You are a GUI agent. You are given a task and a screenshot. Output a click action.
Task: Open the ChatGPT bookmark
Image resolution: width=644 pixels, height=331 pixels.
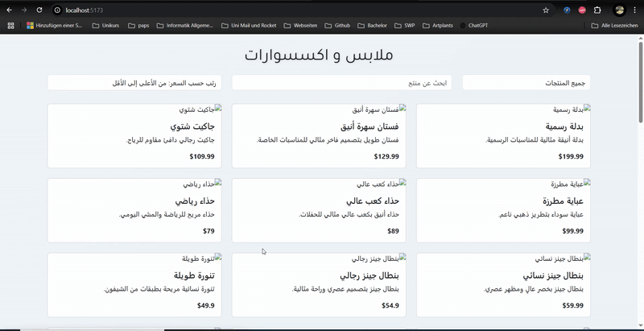pos(473,26)
